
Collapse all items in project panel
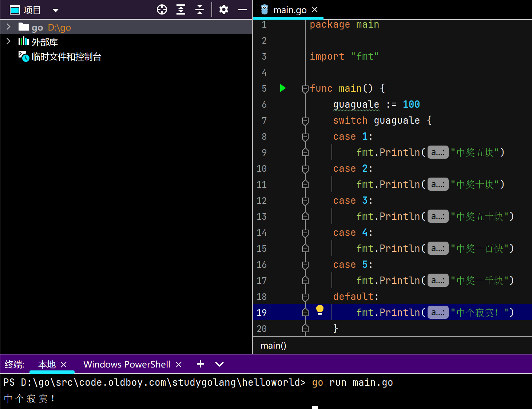pyautogui.click(x=200, y=9)
